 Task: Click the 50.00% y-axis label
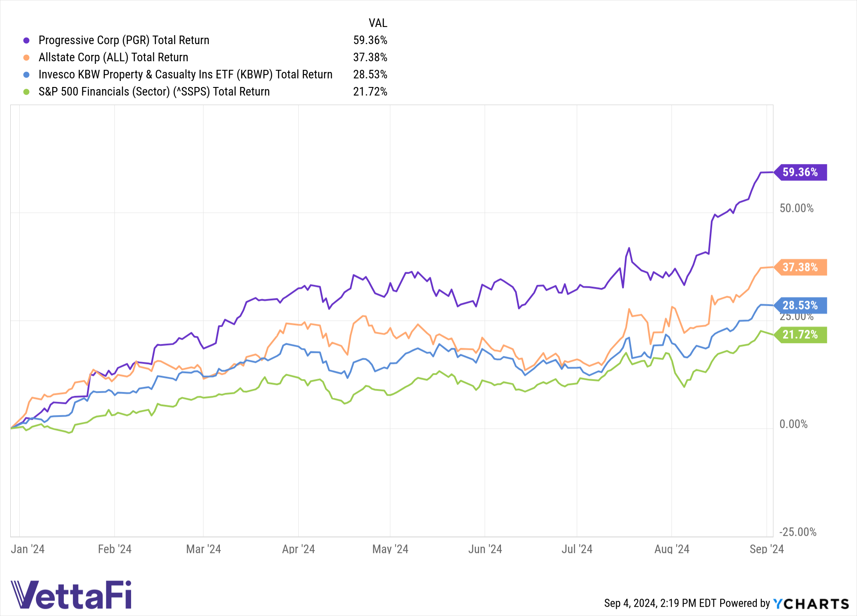coord(797,208)
